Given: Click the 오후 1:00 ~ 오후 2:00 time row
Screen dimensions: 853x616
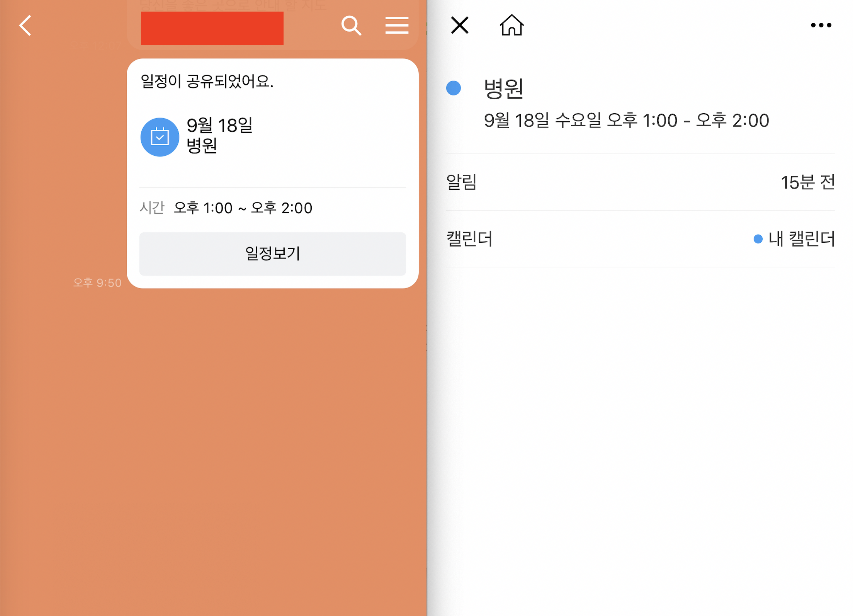Looking at the screenshot, I should [243, 208].
